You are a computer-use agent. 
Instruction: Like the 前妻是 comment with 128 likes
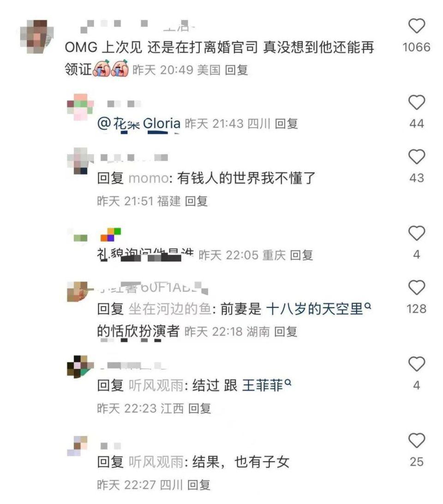417,288
